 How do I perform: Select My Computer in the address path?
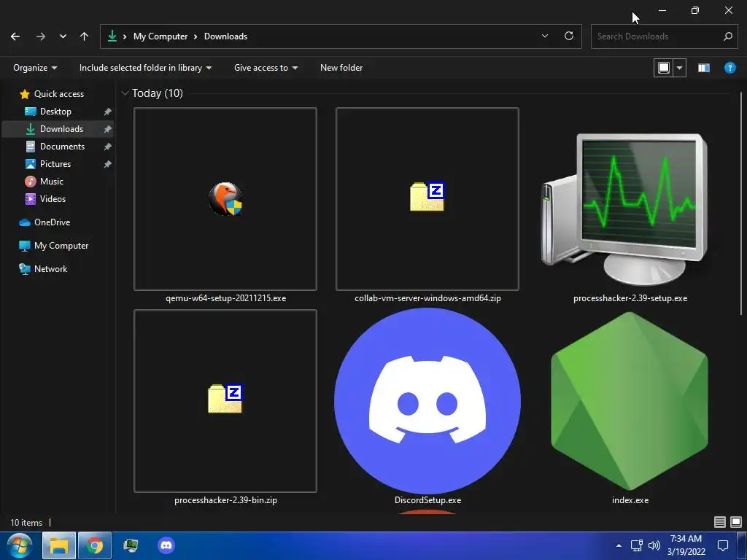[160, 36]
